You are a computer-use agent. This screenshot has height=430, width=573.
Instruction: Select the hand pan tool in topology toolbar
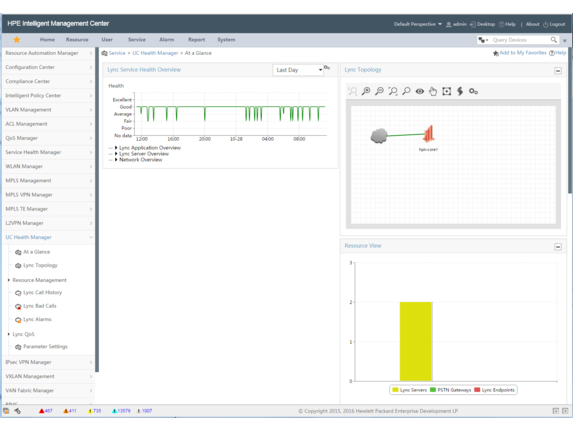[x=433, y=91]
